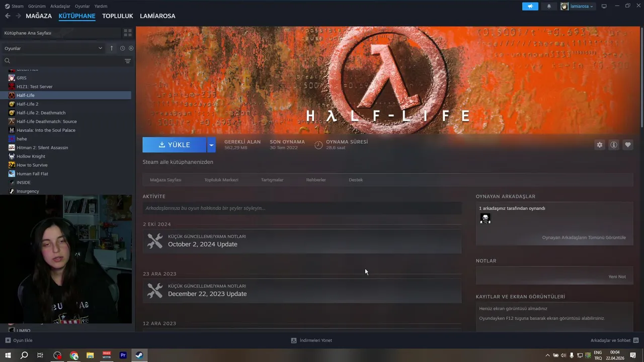The height and width of the screenshot is (362, 644).
Task: Open Topluluk Merkezi link
Action: pos(221,180)
